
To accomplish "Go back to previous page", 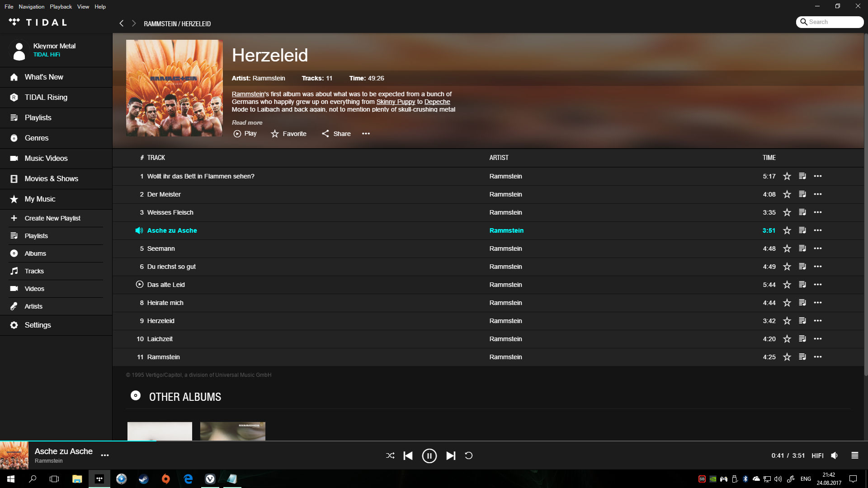I will pos(121,23).
